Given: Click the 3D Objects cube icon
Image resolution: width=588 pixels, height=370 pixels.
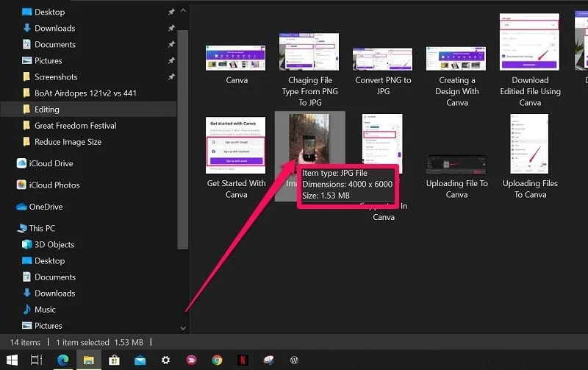Looking at the screenshot, I should pyautogui.click(x=27, y=244).
